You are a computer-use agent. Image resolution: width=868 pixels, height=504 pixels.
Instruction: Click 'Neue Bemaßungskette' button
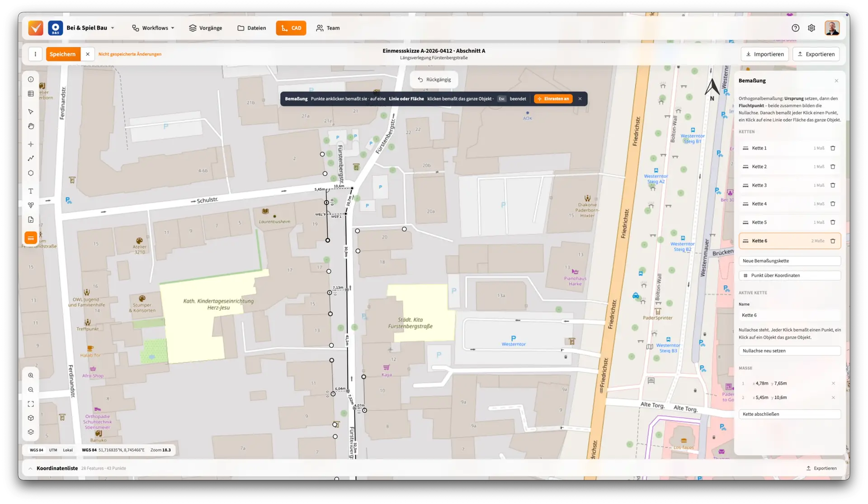click(x=790, y=261)
